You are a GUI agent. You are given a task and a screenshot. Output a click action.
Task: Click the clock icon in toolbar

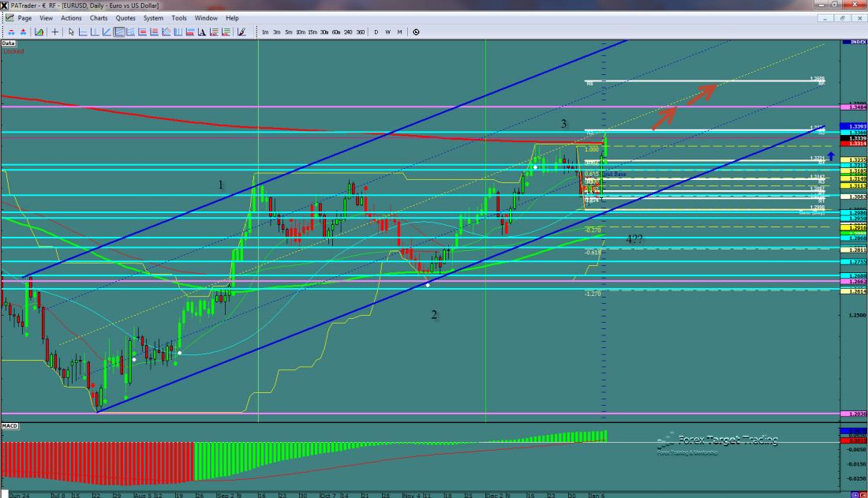416,32
